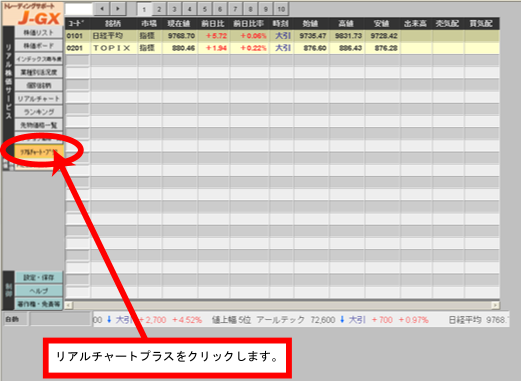Switch to page tab 10
The height and width of the screenshot is (381, 521).
(281, 9)
